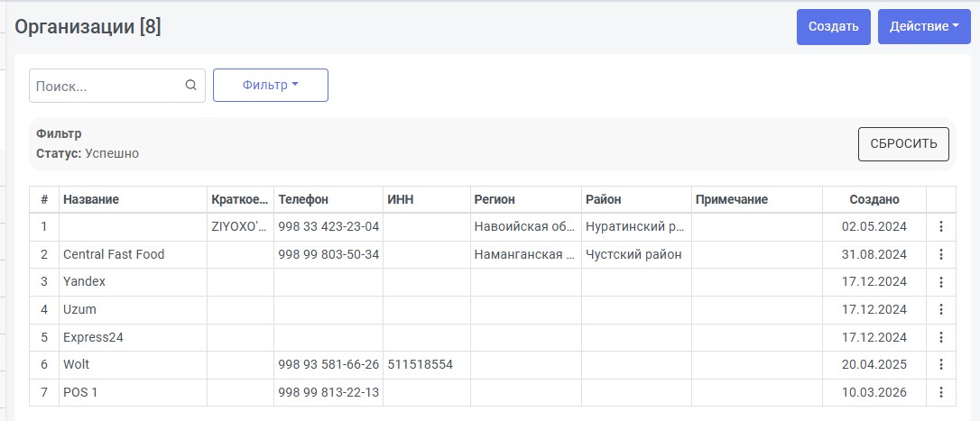Click the ZIYOXO' short name cell
Viewport: 980px width, 421px height.
coord(240,227)
